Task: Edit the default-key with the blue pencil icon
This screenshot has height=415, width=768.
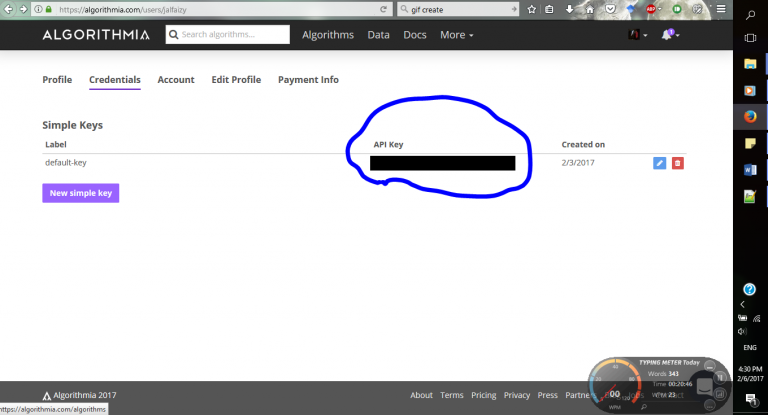Action: coord(659,162)
